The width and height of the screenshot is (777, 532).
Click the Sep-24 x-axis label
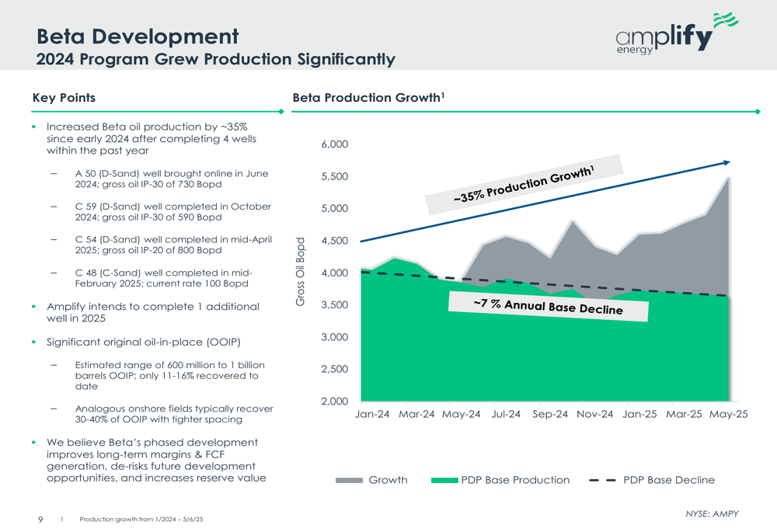pos(550,414)
